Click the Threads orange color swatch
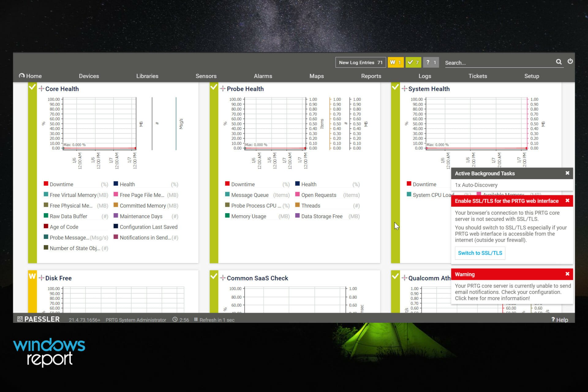Image resolution: width=588 pixels, height=392 pixels. pyautogui.click(x=297, y=205)
